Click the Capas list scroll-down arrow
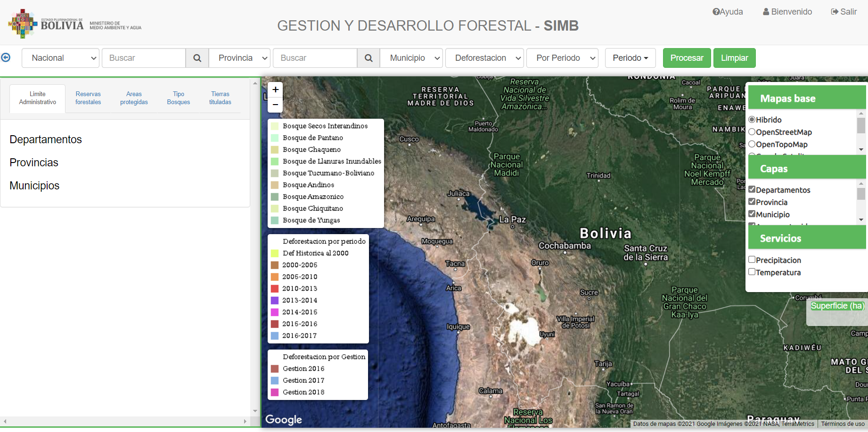Viewport: 868px width, 432px height. [x=861, y=220]
